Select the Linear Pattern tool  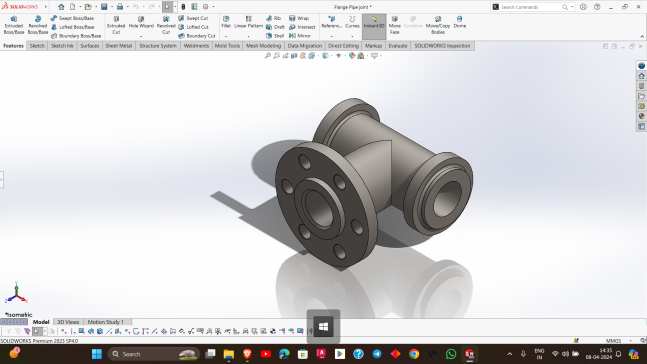pos(248,22)
